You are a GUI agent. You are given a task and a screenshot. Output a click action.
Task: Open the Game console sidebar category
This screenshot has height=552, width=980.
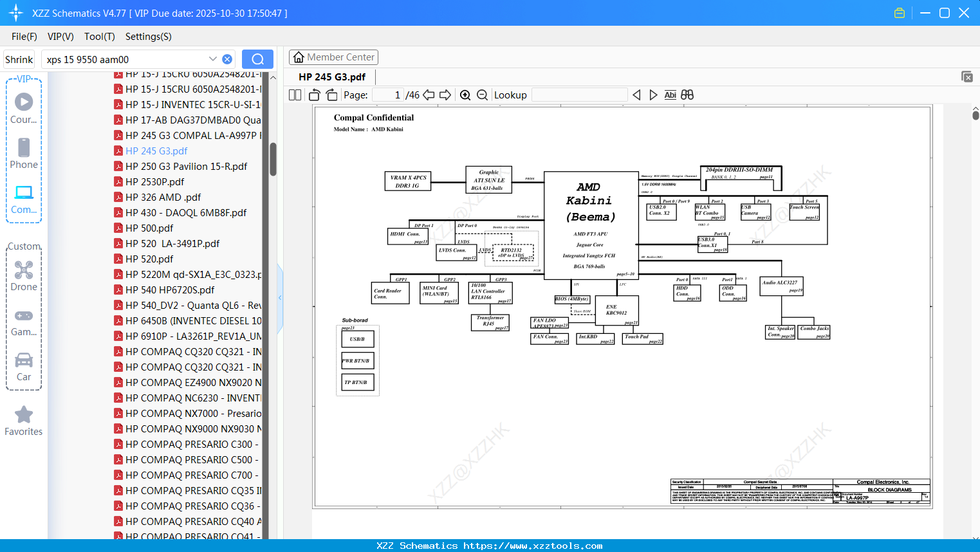coord(24,322)
